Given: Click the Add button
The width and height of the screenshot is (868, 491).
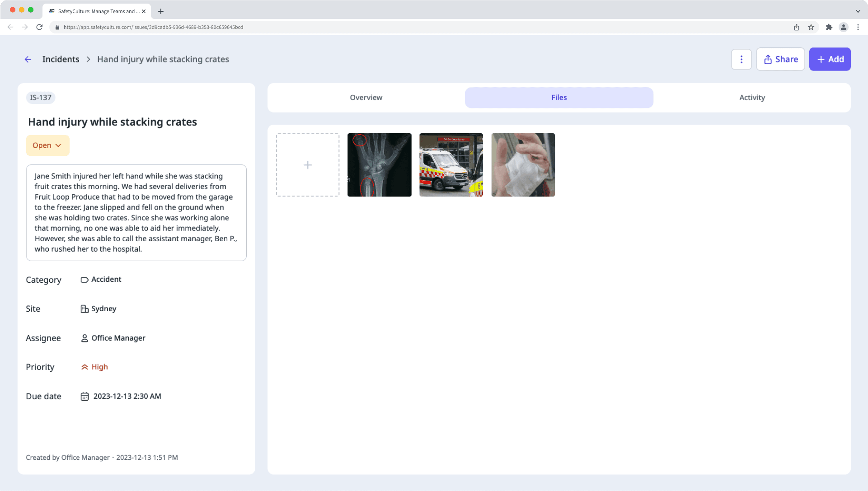Looking at the screenshot, I should pyautogui.click(x=830, y=59).
